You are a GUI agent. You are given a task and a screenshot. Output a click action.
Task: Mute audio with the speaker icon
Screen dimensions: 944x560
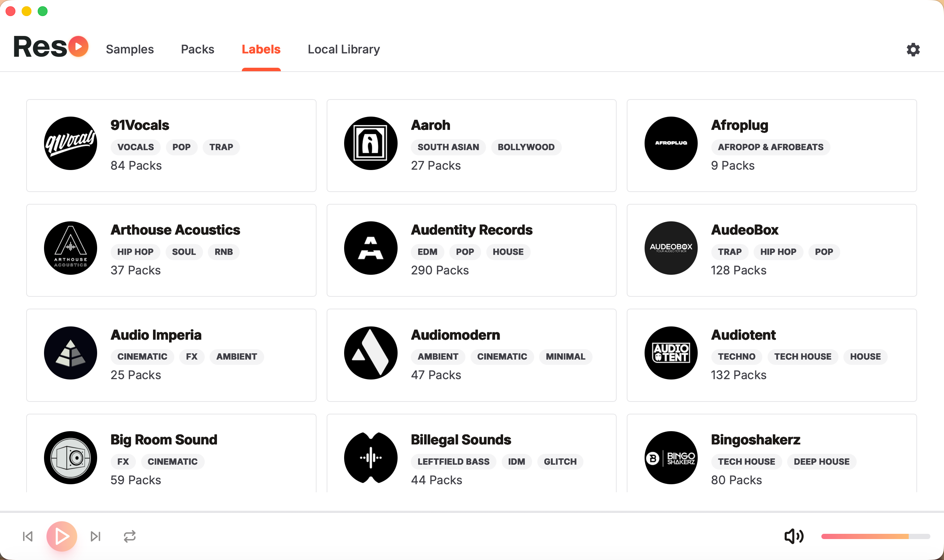tap(794, 536)
